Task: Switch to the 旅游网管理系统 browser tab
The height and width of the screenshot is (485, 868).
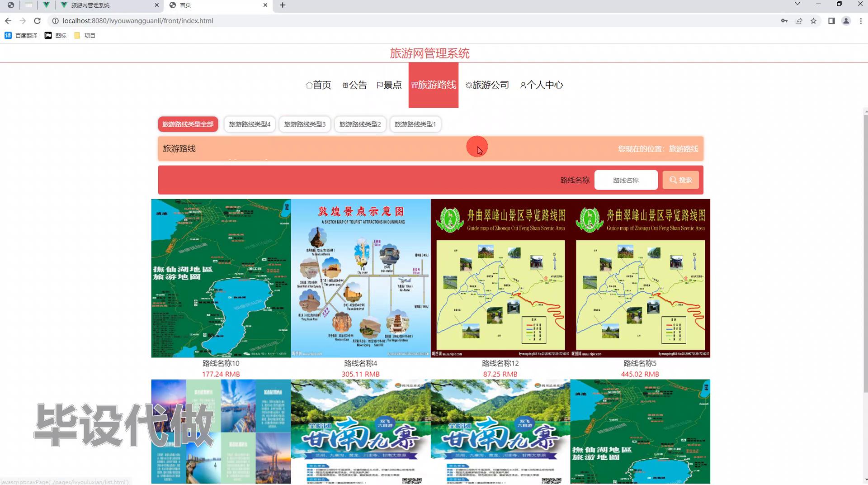Action: tap(110, 5)
